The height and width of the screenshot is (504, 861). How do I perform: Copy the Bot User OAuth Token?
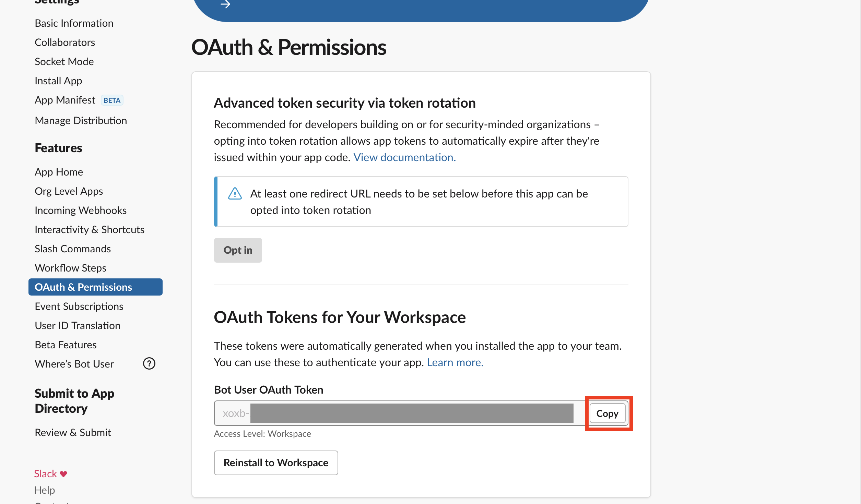tap(607, 413)
